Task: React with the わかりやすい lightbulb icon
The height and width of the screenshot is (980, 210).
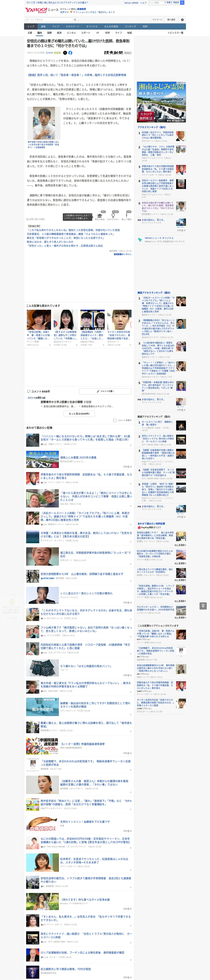Action: [113, 216]
